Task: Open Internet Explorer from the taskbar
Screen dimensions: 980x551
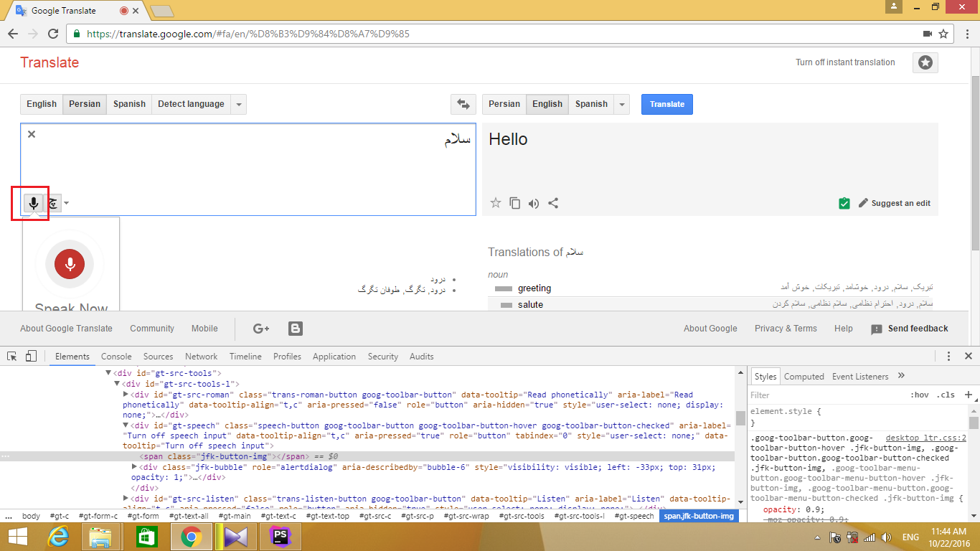Action: (x=57, y=537)
